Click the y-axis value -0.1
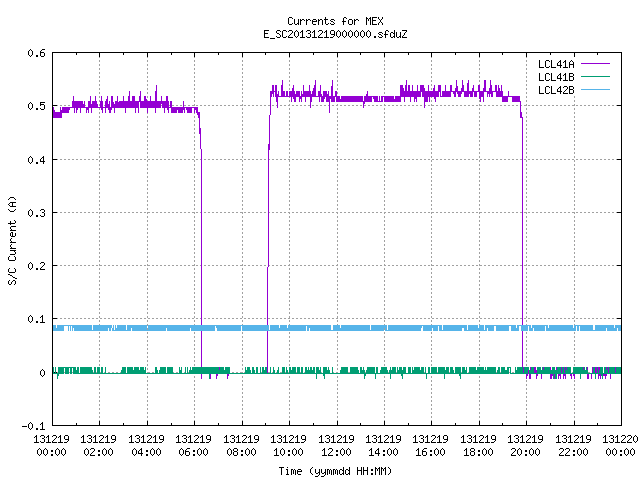This screenshot has height=480, width=640. coord(33,426)
